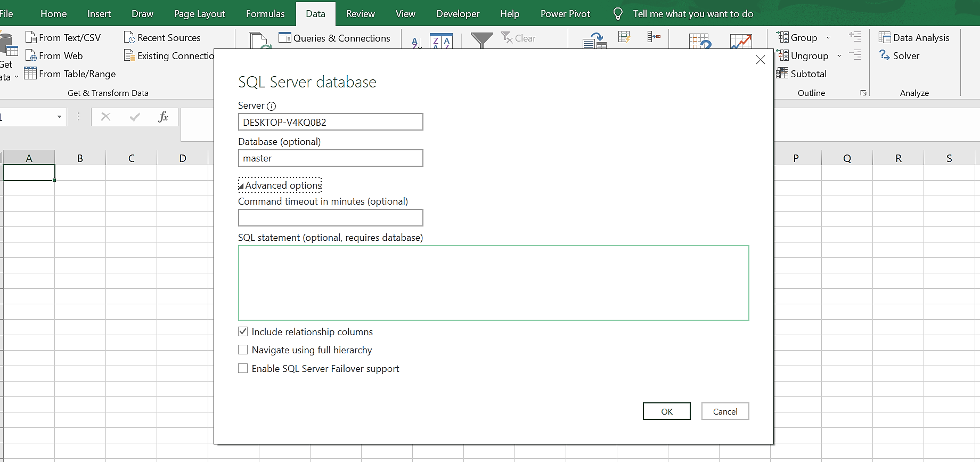Viewport: 980px width, 462px height.
Task: Open the Power Pivot tab
Action: 565,14
